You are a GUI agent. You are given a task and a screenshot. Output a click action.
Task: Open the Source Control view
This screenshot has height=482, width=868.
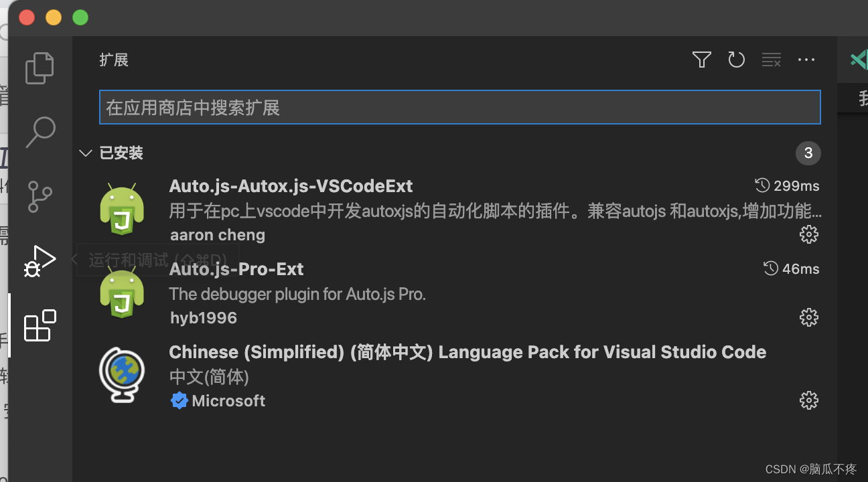(40, 196)
